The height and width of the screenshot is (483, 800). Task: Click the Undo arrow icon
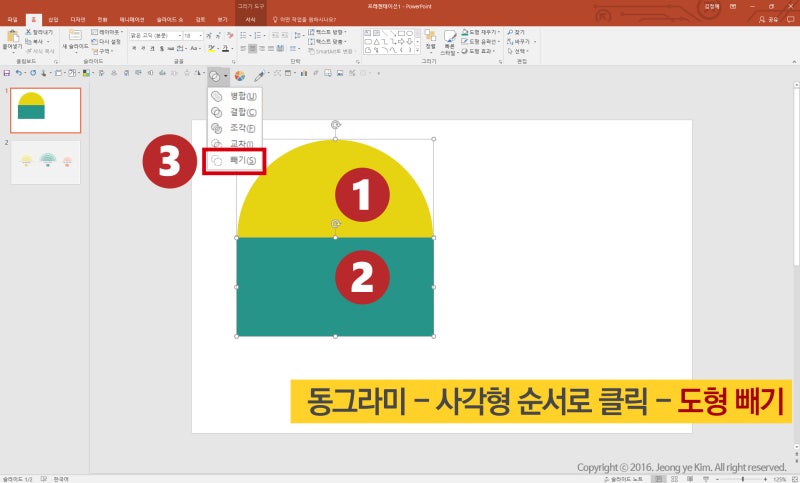click(20, 74)
